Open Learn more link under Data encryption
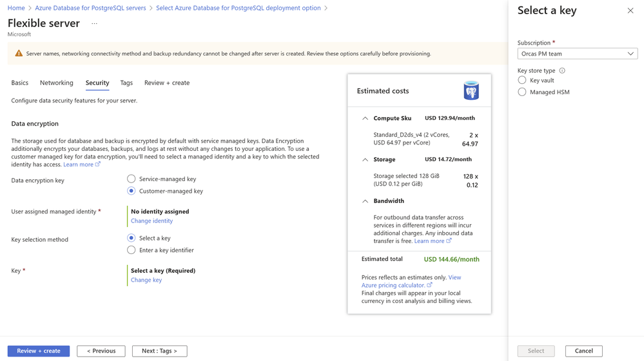The width and height of the screenshot is (644, 361). pos(81,164)
